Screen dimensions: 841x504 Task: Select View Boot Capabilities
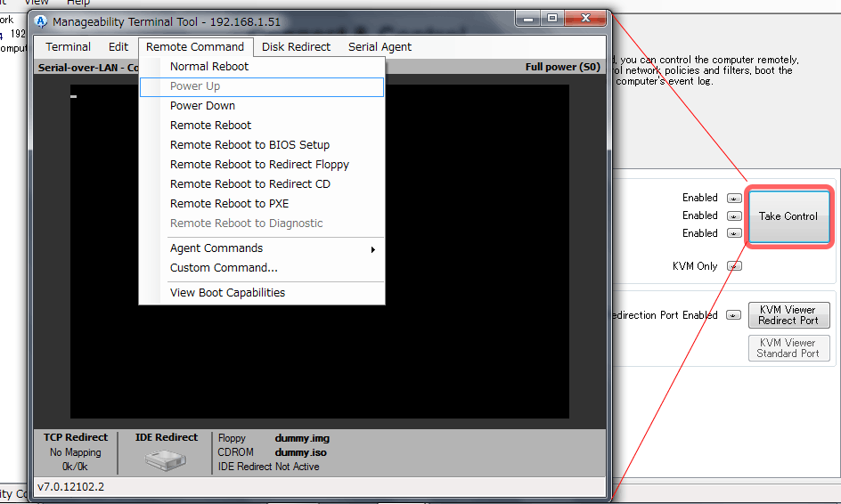pos(262,293)
